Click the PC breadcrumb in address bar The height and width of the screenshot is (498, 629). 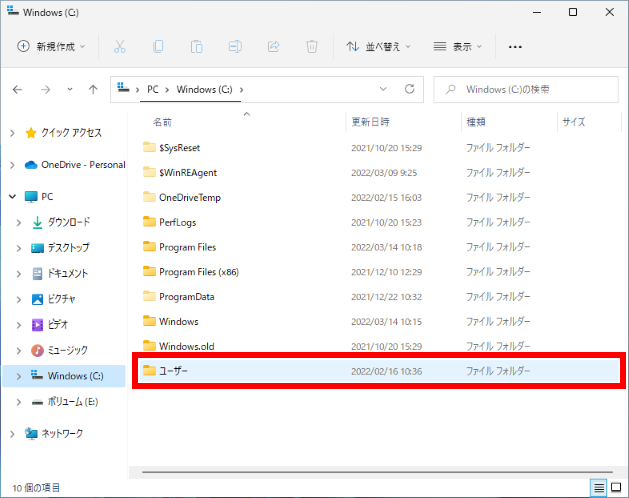pos(153,89)
